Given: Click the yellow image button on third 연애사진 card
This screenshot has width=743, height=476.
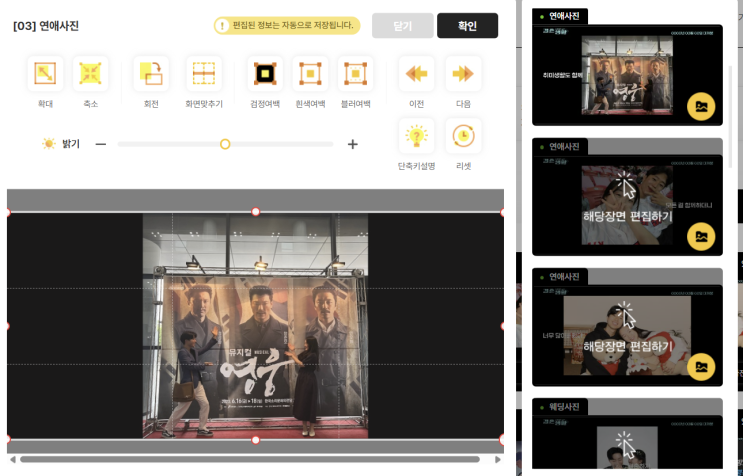Looking at the screenshot, I should (x=701, y=367).
